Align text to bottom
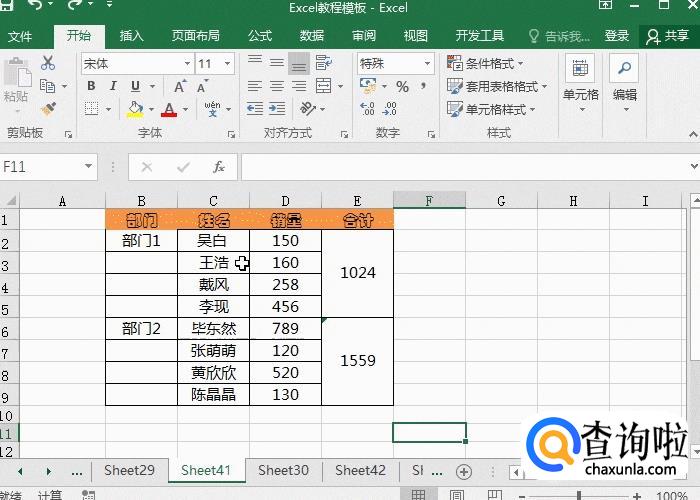The height and width of the screenshot is (500, 700). [299, 63]
